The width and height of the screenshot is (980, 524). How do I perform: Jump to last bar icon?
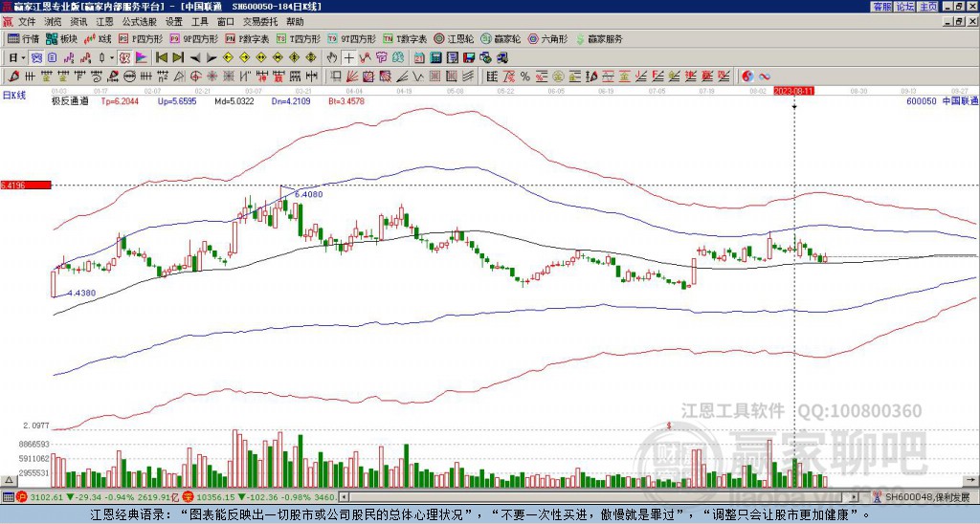pos(177,58)
